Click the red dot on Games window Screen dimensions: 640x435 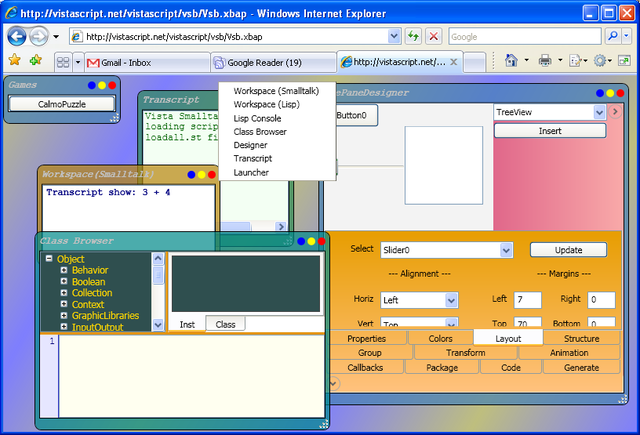click(112, 85)
